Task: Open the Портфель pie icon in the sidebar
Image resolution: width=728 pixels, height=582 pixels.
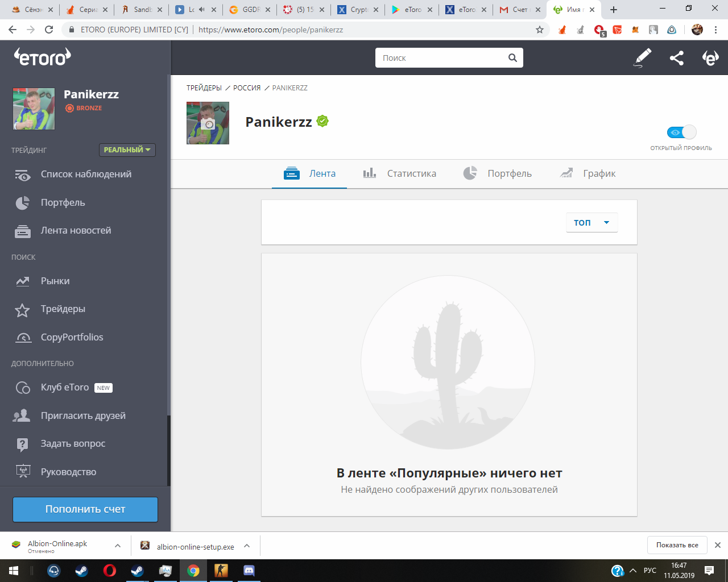Action: click(23, 203)
